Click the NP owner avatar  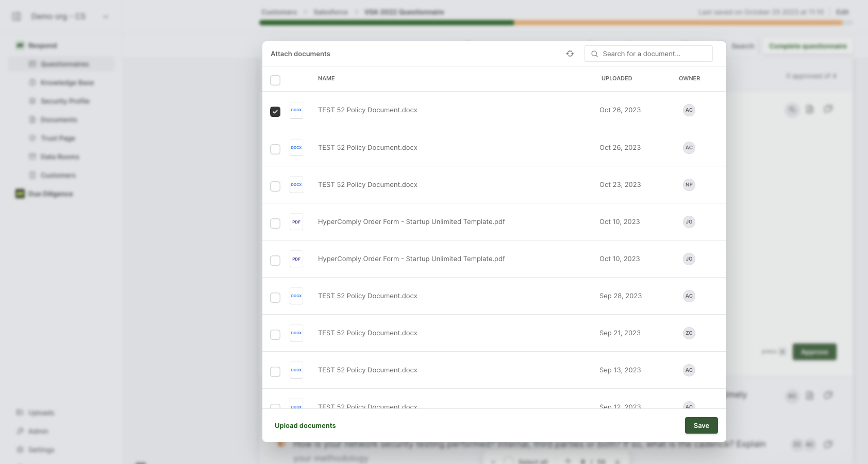[x=689, y=185]
